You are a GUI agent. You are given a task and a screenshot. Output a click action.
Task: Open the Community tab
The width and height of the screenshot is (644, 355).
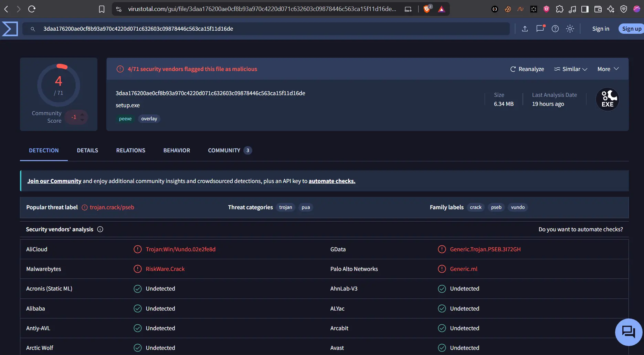click(x=230, y=150)
